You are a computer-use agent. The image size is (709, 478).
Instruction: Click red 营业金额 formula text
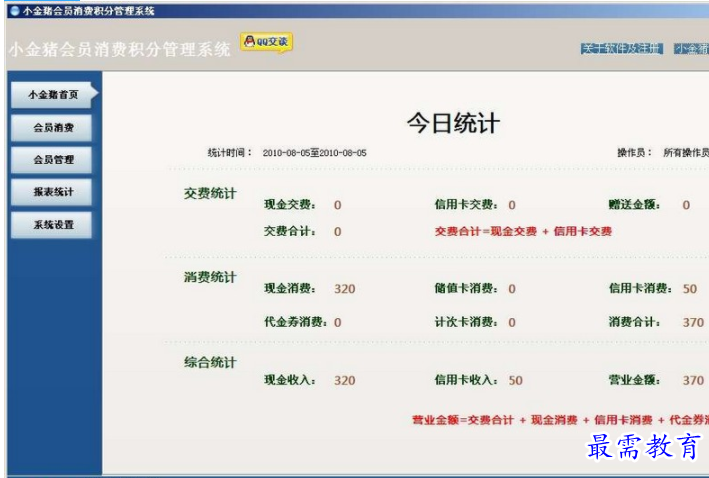tap(560, 420)
